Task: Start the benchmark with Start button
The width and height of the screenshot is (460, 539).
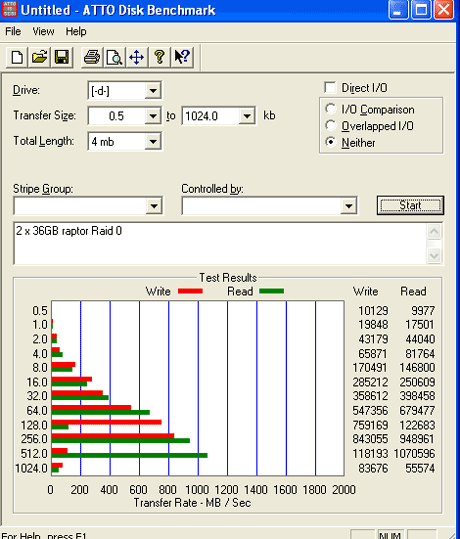Action: (x=410, y=205)
